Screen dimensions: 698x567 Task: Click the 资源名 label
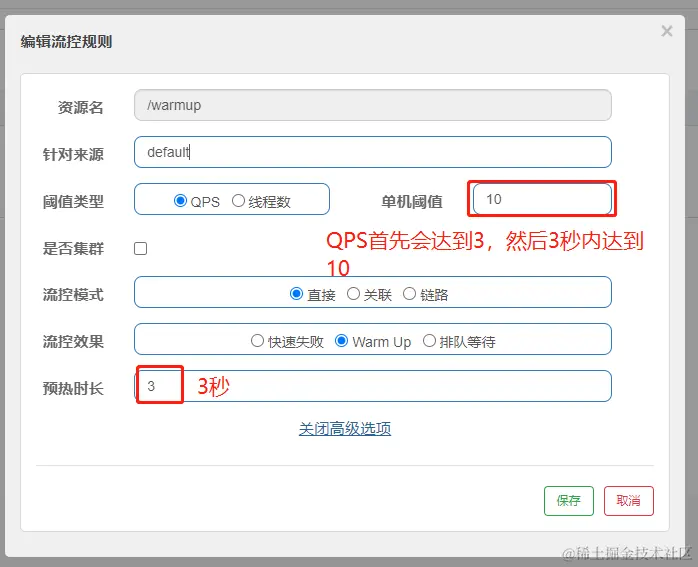point(81,107)
